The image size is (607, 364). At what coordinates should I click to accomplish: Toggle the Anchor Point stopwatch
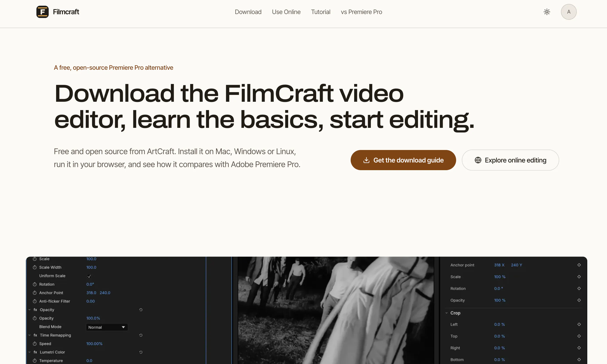click(35, 293)
